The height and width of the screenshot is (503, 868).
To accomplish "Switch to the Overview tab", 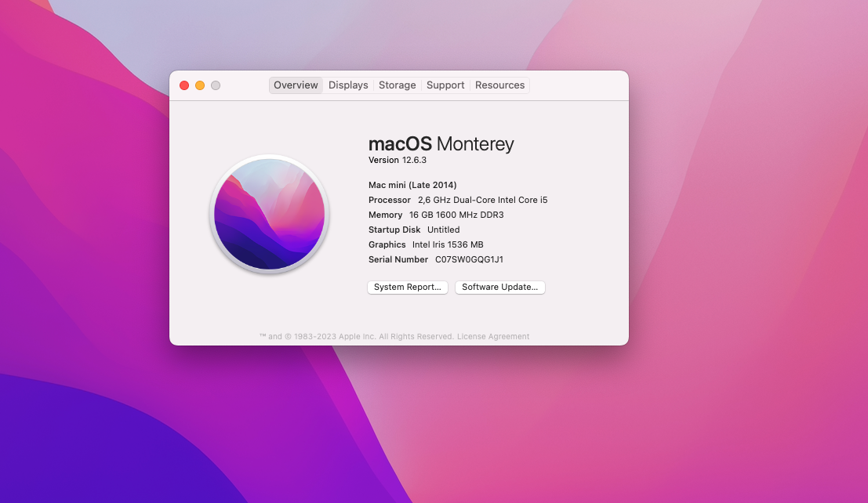I will coord(296,85).
